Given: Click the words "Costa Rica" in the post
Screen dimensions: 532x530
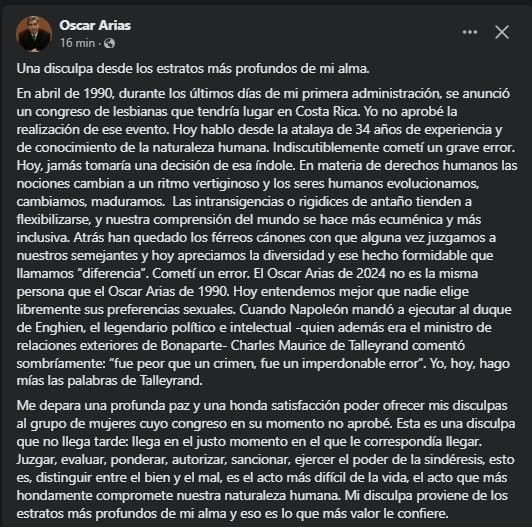Looking at the screenshot, I should 327,111.
